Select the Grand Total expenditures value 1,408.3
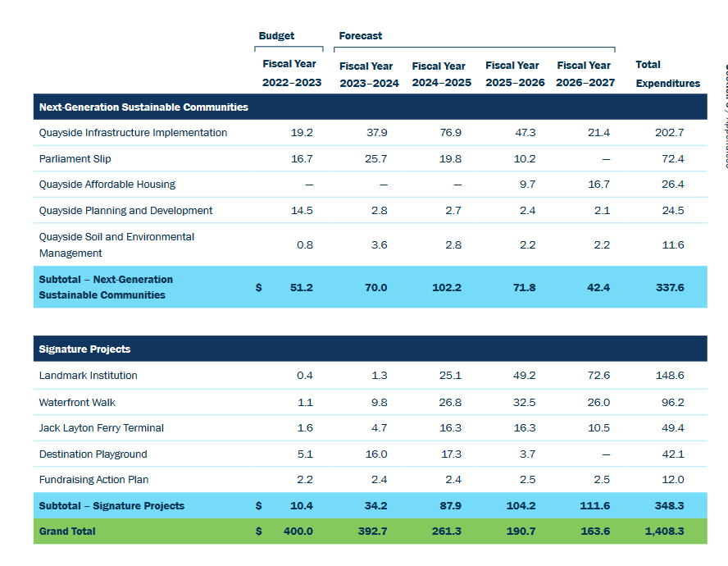 point(664,532)
